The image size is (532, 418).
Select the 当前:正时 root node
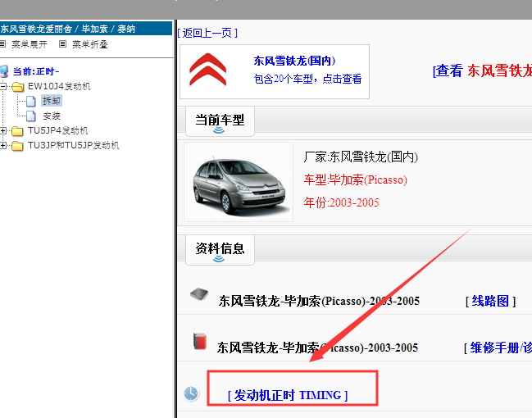click(36, 71)
